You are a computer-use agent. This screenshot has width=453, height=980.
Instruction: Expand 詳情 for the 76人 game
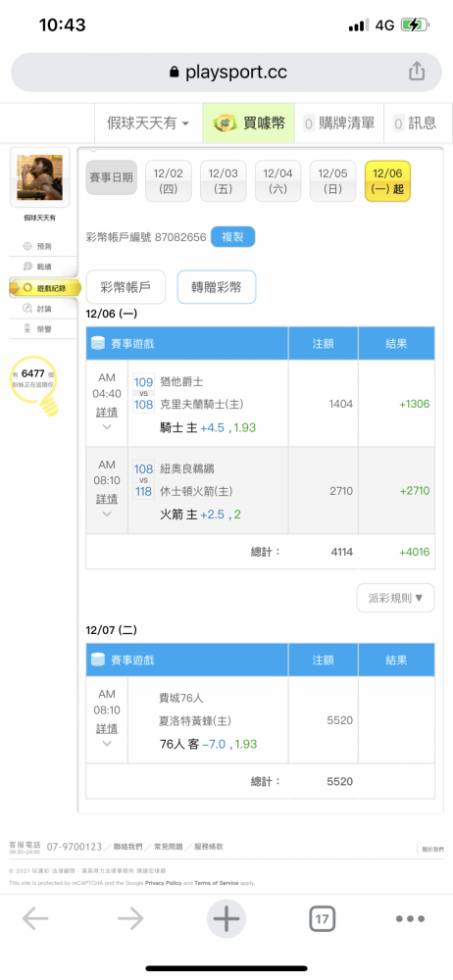tap(106, 729)
